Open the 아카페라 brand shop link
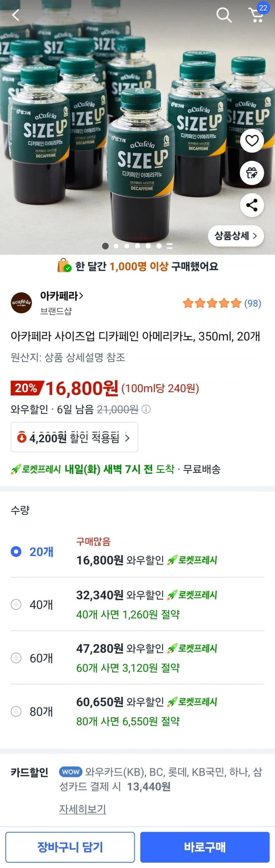The height and width of the screenshot is (868, 275). 62,296
